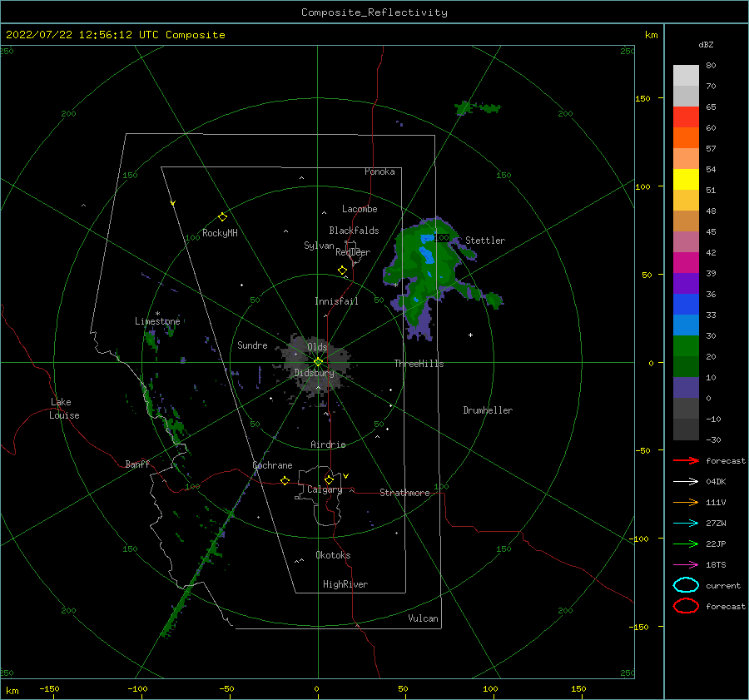
Task: Click the Limestone label
Action: click(157, 321)
